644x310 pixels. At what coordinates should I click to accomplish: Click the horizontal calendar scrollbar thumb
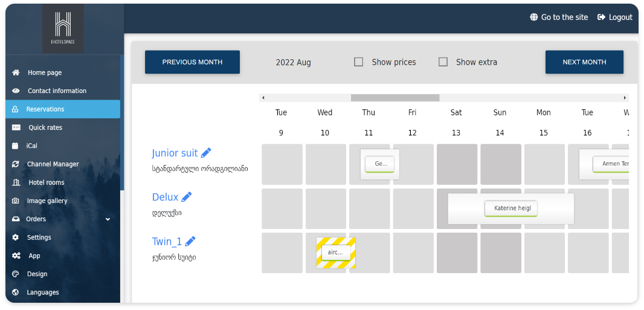tap(395, 98)
